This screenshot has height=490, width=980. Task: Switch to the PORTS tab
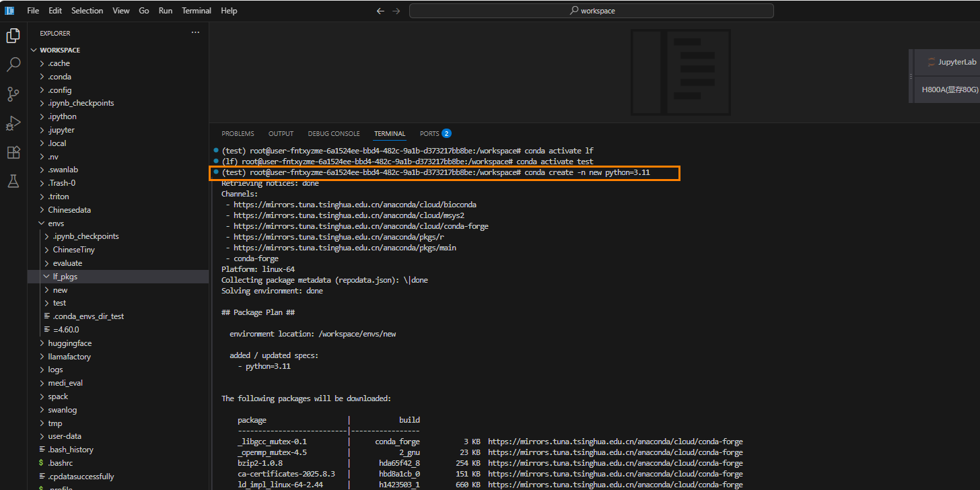point(429,133)
